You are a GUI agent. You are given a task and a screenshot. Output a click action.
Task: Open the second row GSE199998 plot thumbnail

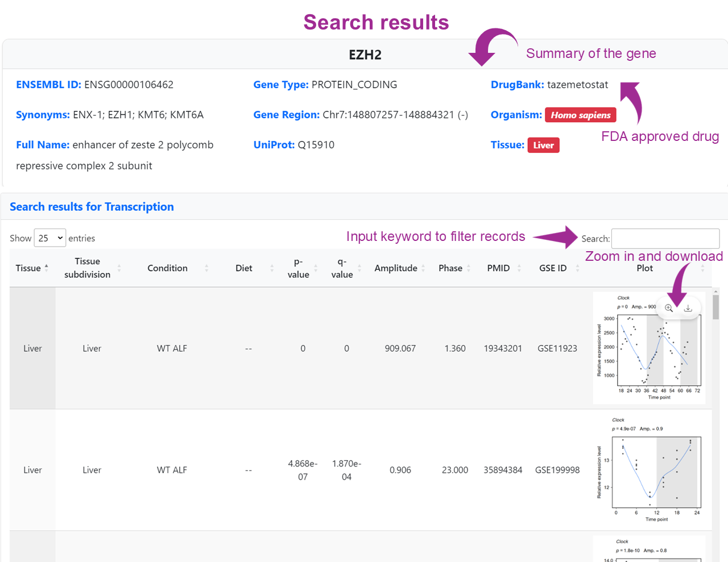(648, 470)
